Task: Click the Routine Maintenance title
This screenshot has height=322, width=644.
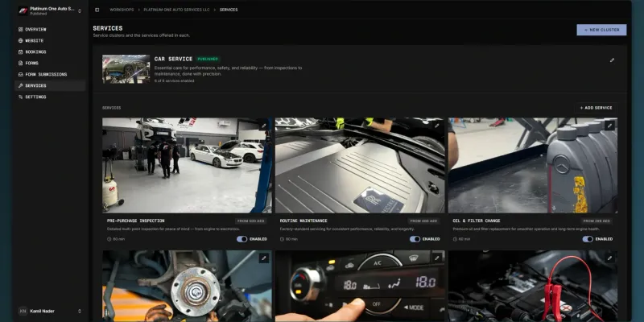Action: pyautogui.click(x=303, y=221)
